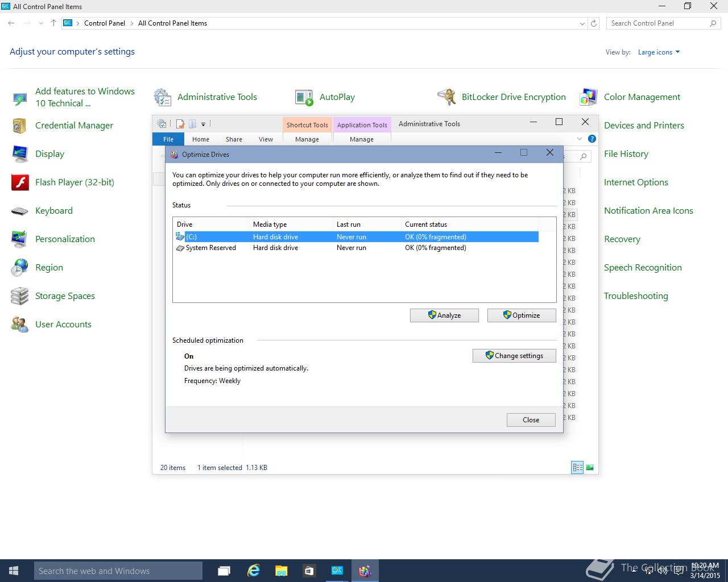Open the Personalization icon
728x582 pixels.
19,239
